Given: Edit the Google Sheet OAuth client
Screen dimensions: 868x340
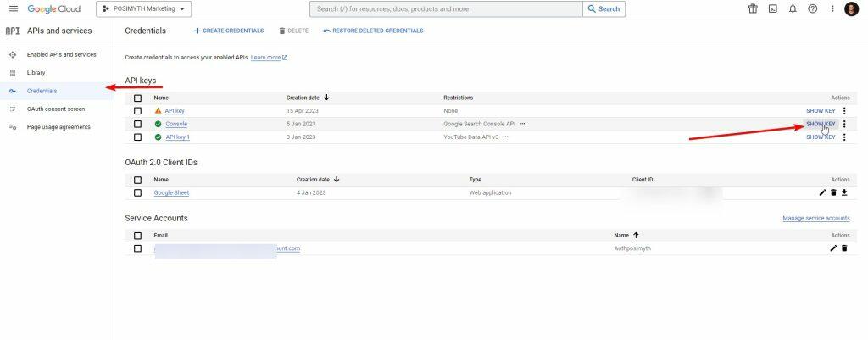Looking at the screenshot, I should [822, 192].
